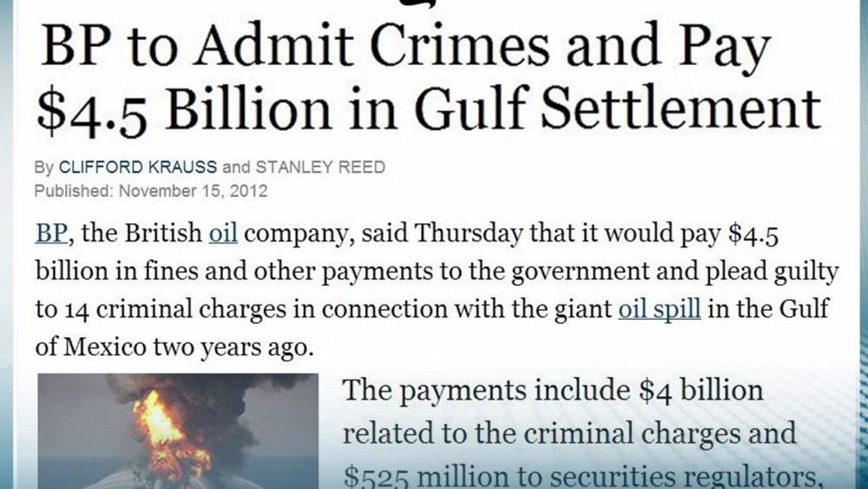868x489 pixels.
Task: Click the word 'By' in the byline
Action: (43, 167)
